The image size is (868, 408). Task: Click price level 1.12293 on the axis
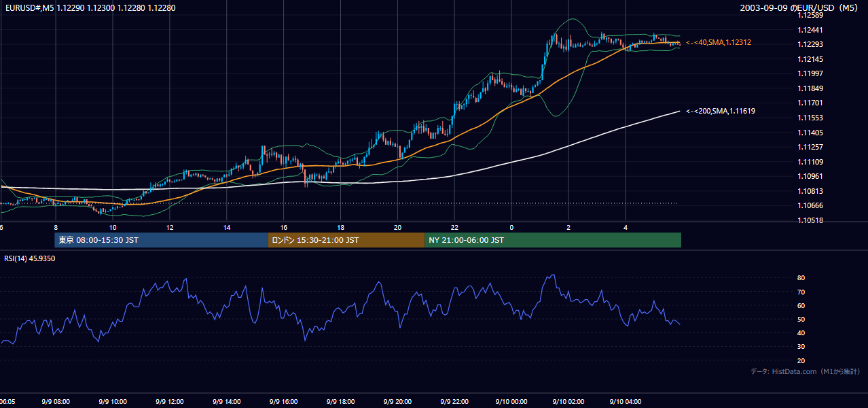[810, 45]
